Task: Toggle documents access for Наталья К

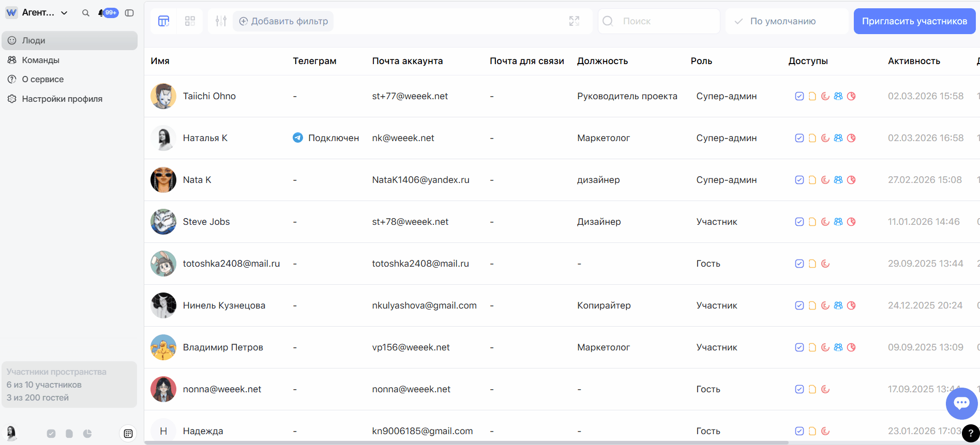Action: coord(812,138)
